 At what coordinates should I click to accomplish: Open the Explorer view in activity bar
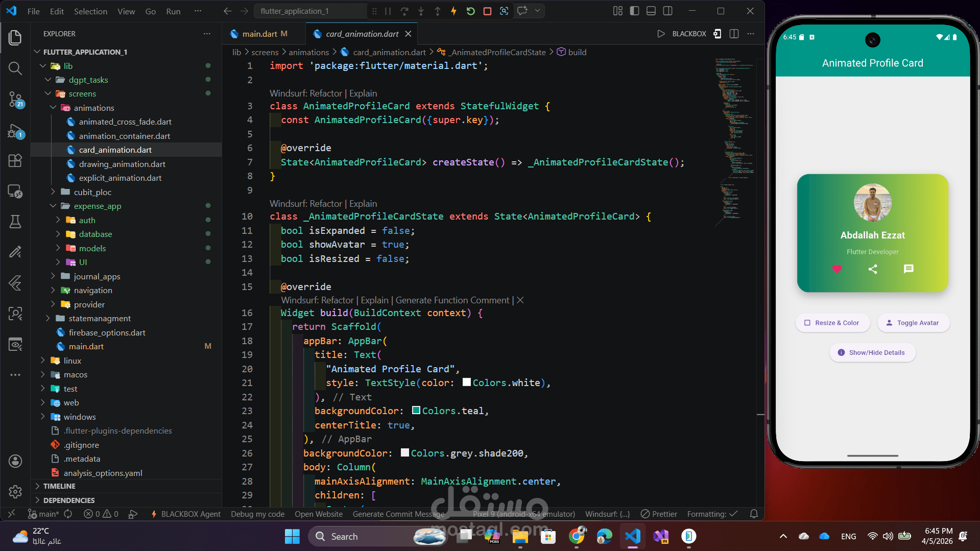pyautogui.click(x=15, y=37)
